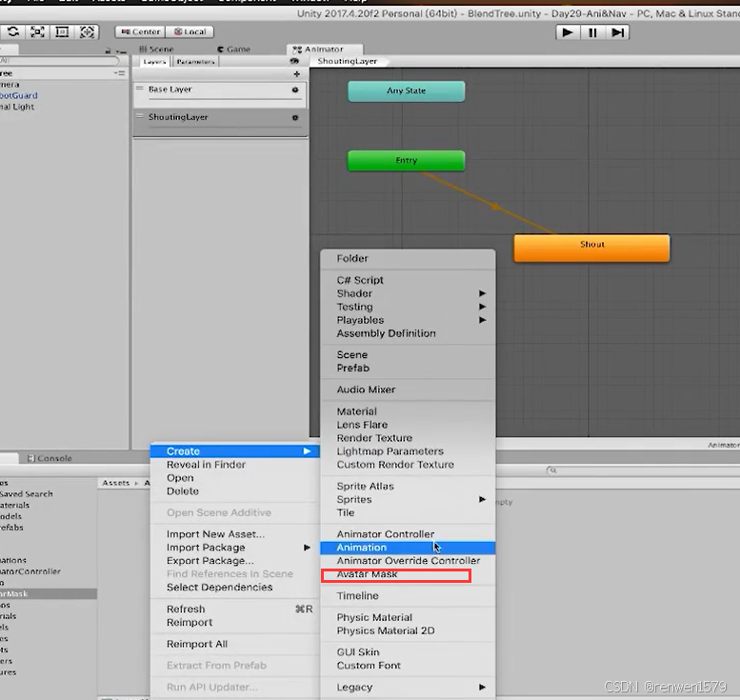This screenshot has height=700, width=740.
Task: Expand the Legacy submenu
Action: coord(408,688)
